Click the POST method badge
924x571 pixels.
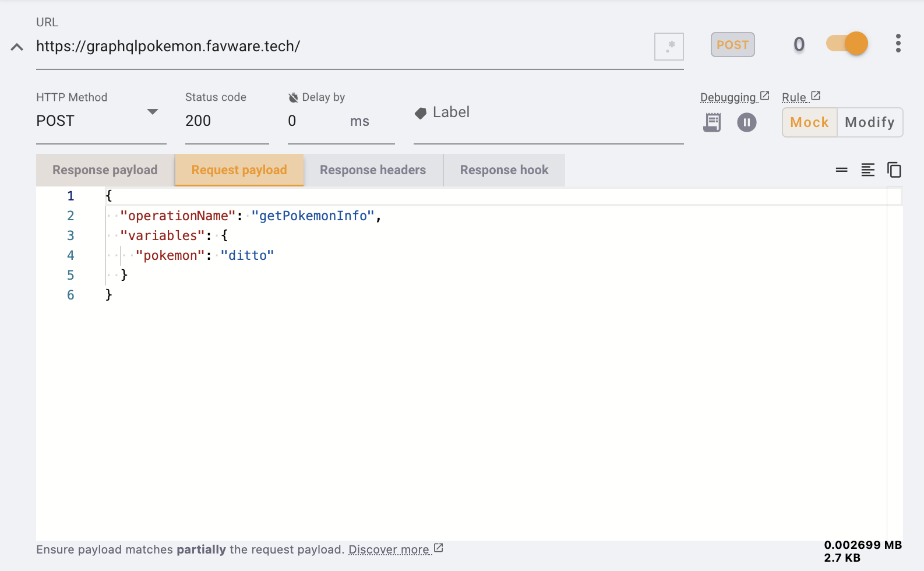[x=732, y=45]
